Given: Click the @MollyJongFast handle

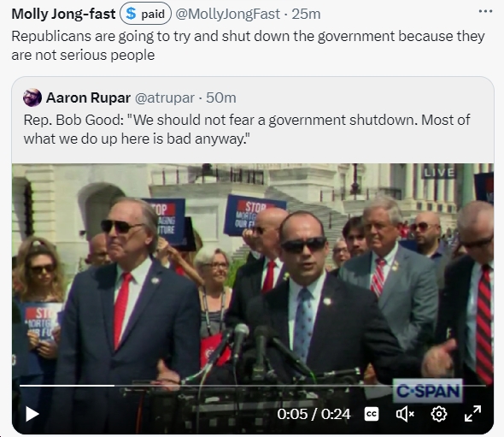Looking at the screenshot, I should 227,14.
